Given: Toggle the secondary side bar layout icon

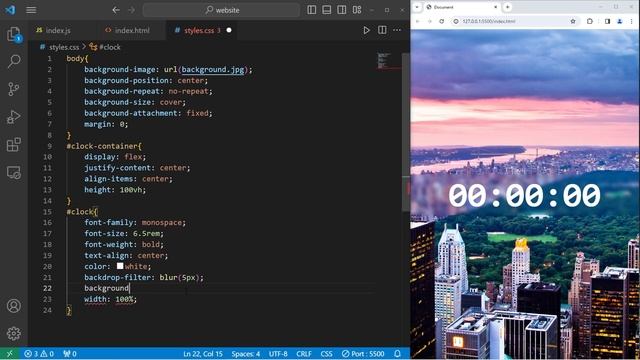Looking at the screenshot, I should (x=342, y=10).
